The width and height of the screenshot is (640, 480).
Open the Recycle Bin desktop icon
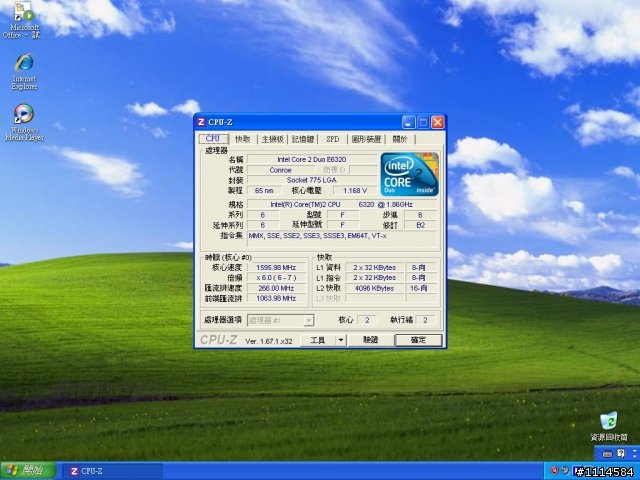tap(609, 427)
